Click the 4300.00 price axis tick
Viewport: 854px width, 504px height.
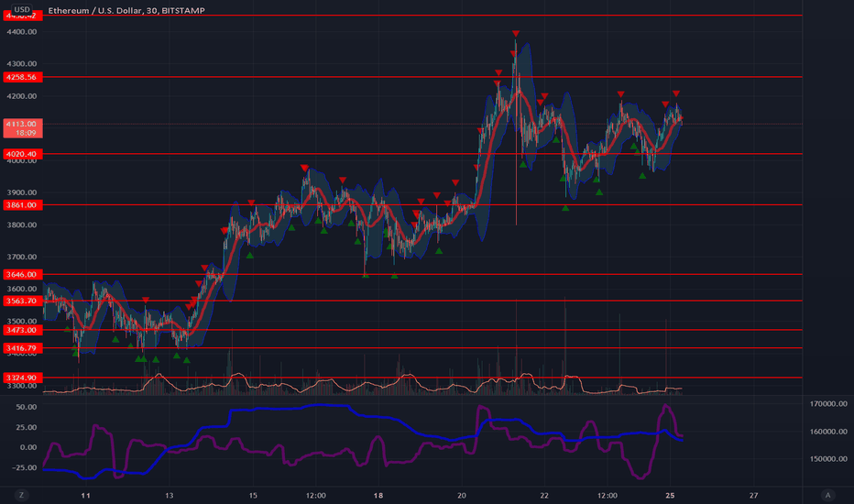click(22, 64)
